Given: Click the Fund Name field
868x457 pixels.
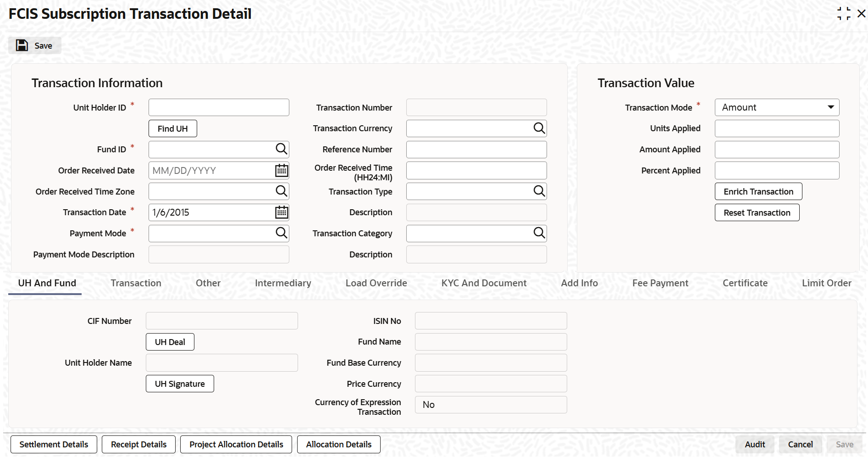Looking at the screenshot, I should pos(491,342).
